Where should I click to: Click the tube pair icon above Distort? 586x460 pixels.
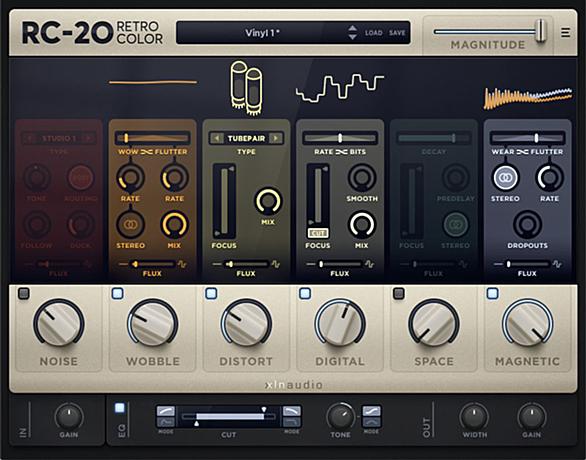tap(246, 88)
